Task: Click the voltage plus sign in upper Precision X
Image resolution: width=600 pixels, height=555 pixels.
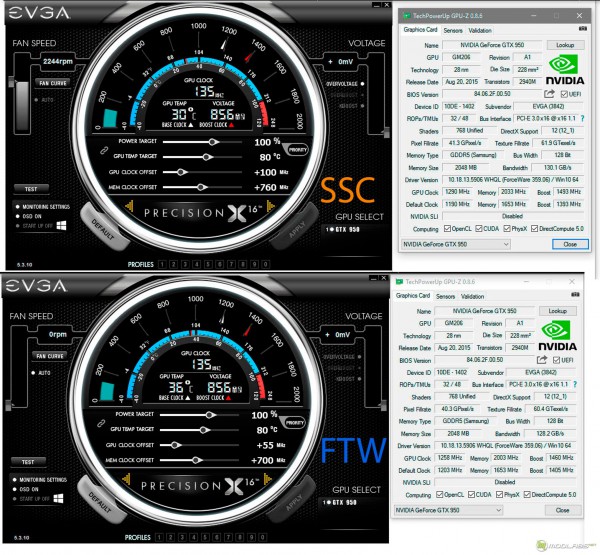Action: coord(330,61)
